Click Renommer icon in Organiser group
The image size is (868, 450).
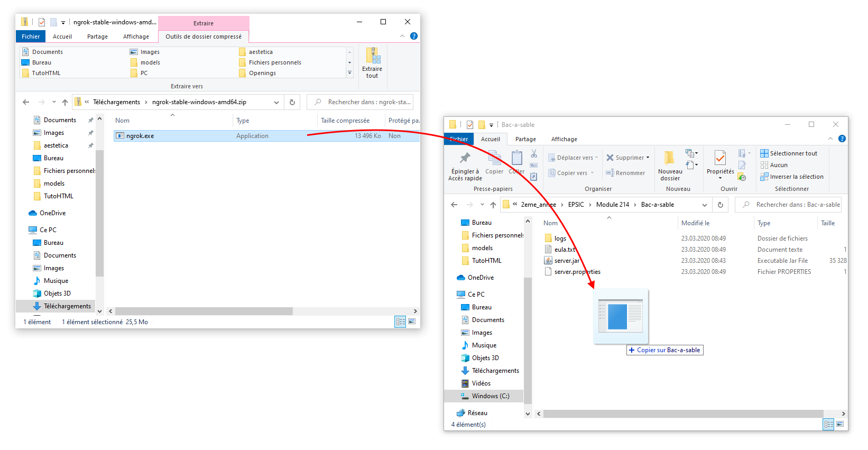[610, 173]
